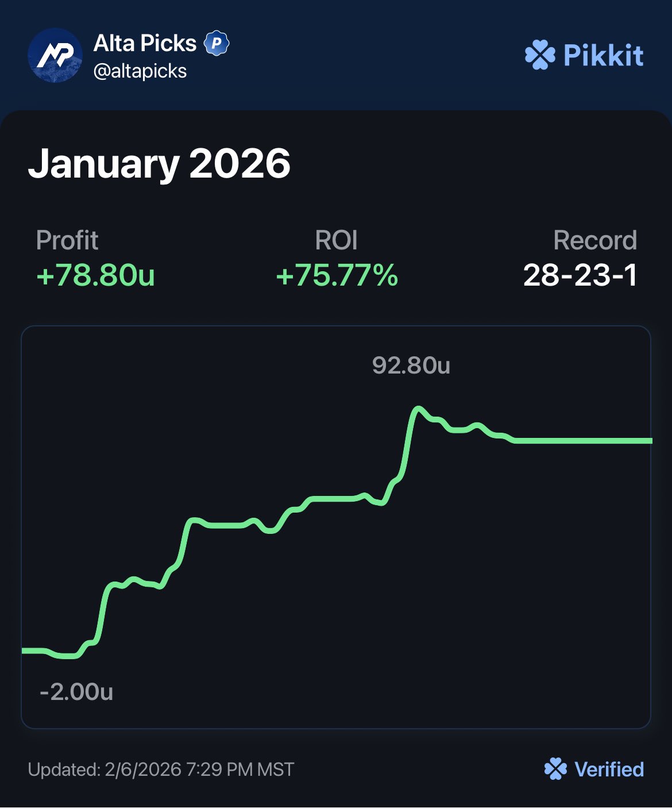Click the clover icon next to Verified
The width and height of the screenshot is (672, 808).
click(x=555, y=769)
